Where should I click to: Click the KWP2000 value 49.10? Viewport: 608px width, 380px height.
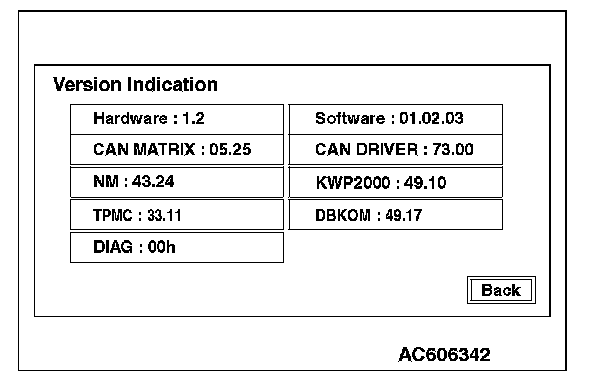(x=425, y=183)
